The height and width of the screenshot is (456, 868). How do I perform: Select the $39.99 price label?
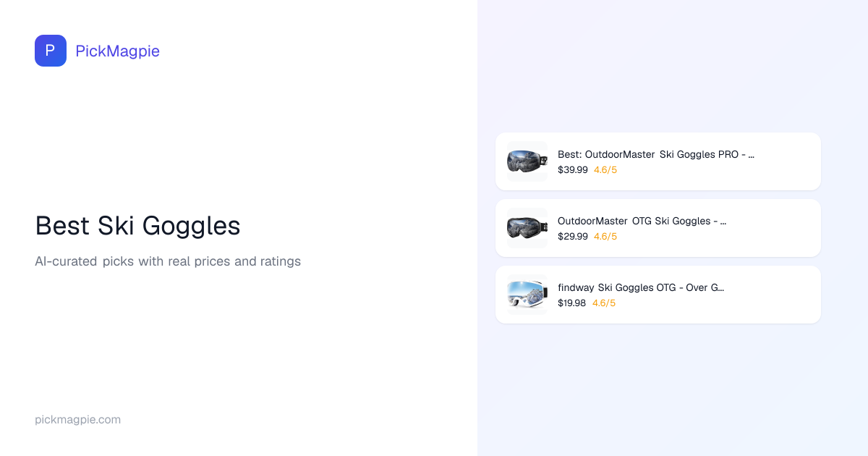point(572,170)
